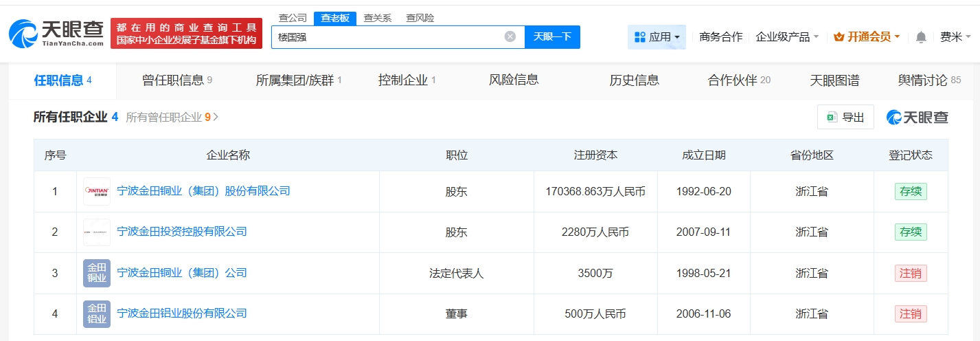This screenshot has height=341, width=980.
Task: View 所有曾任职企业 past positions link
Action: [172, 118]
